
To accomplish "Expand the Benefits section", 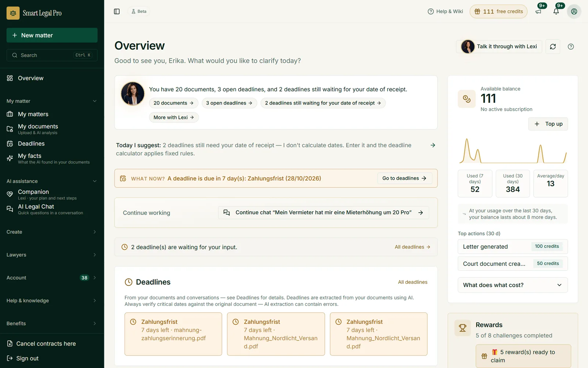I will pos(52,323).
